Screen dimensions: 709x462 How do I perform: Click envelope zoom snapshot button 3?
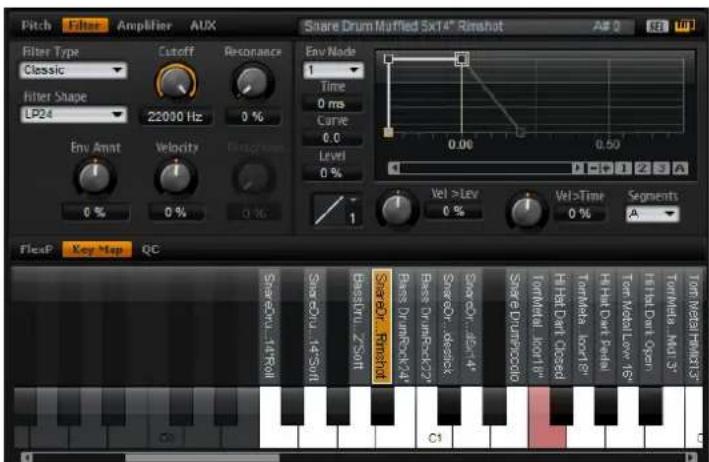tap(661, 168)
